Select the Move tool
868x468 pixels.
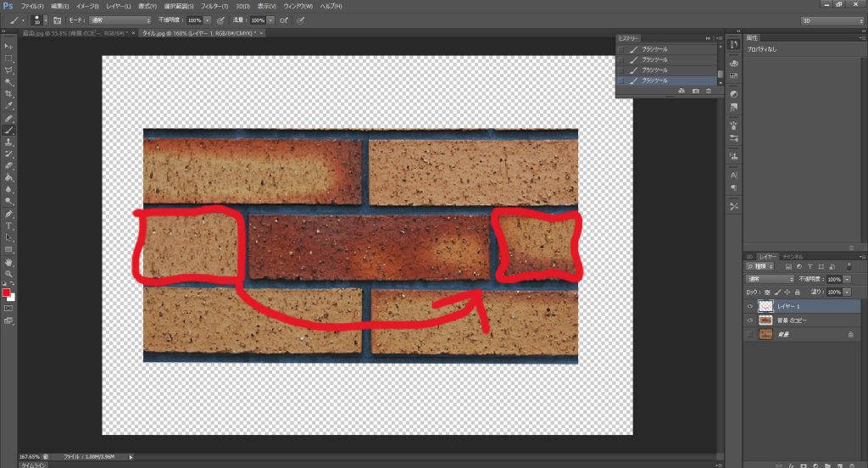[8, 45]
